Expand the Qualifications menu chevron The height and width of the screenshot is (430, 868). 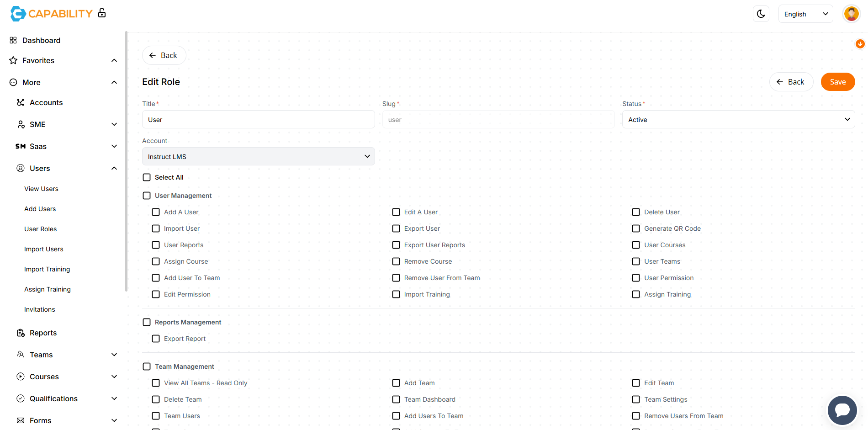[x=114, y=398]
